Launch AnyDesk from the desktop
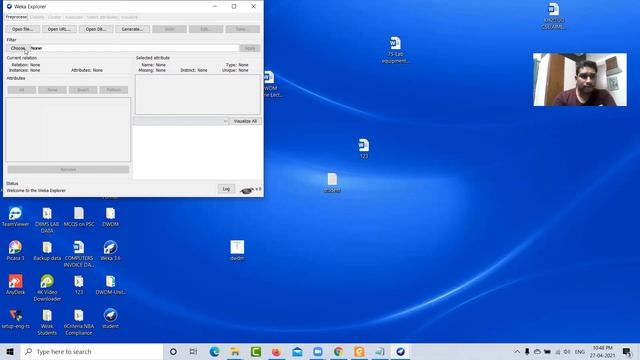The width and height of the screenshot is (640, 360). point(16,284)
